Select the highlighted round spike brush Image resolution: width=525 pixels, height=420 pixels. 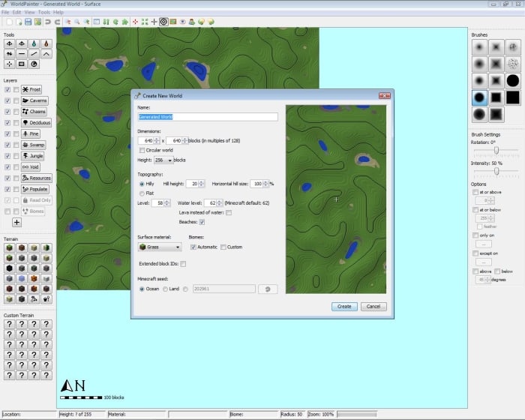click(x=479, y=97)
